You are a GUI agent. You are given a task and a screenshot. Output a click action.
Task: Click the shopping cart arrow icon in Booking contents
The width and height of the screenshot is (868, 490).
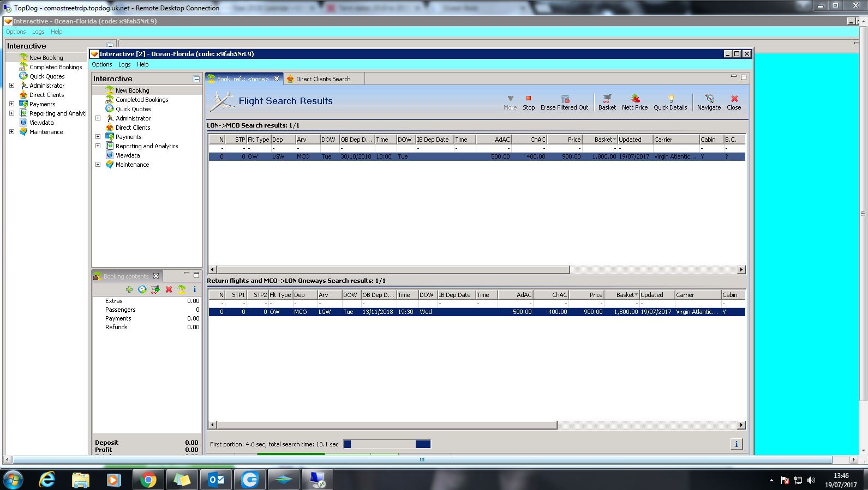155,289
